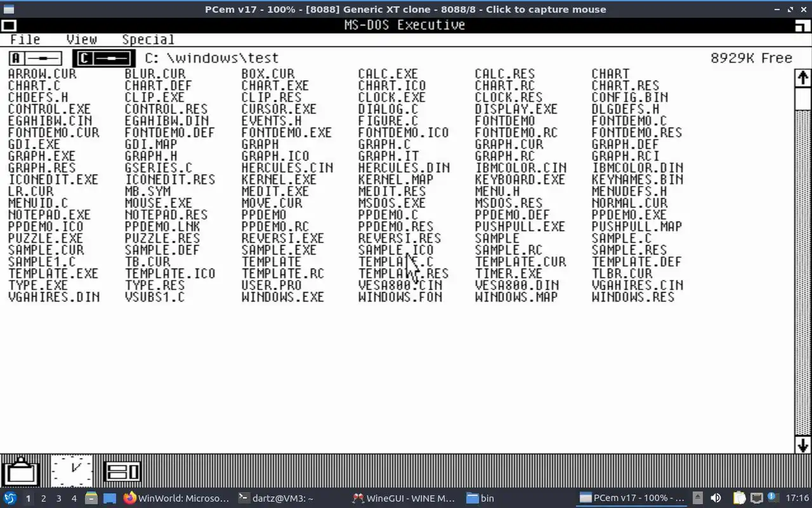The width and height of the screenshot is (812, 508).
Task: Select the file VESA800.DIN
Action: (517, 285)
